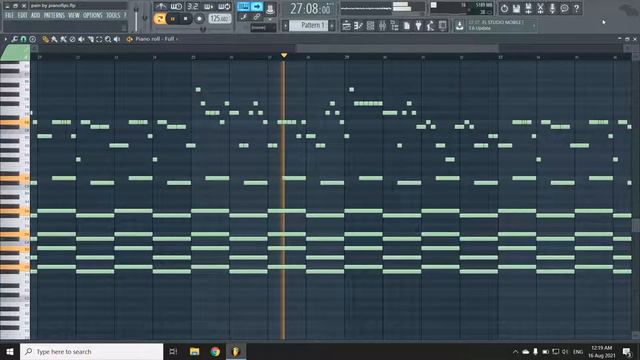640x360 pixels.
Task: Toggle overdub blend recording button
Action: coord(208,7)
